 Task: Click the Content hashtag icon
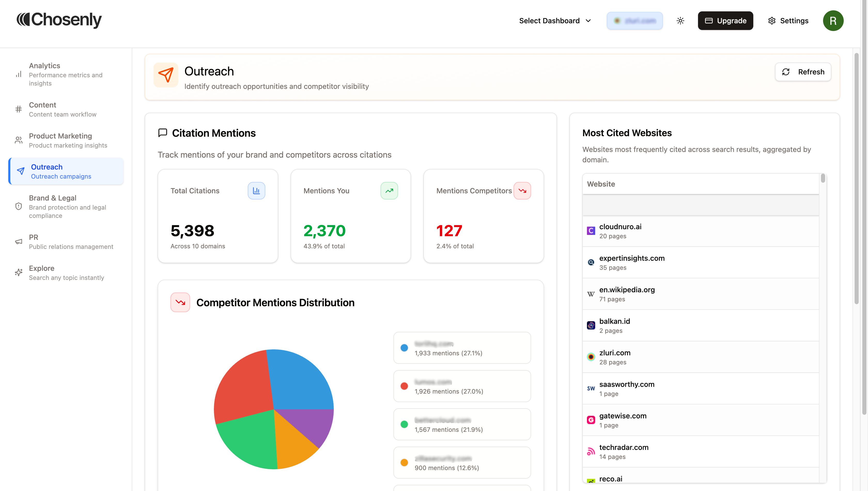coord(19,109)
